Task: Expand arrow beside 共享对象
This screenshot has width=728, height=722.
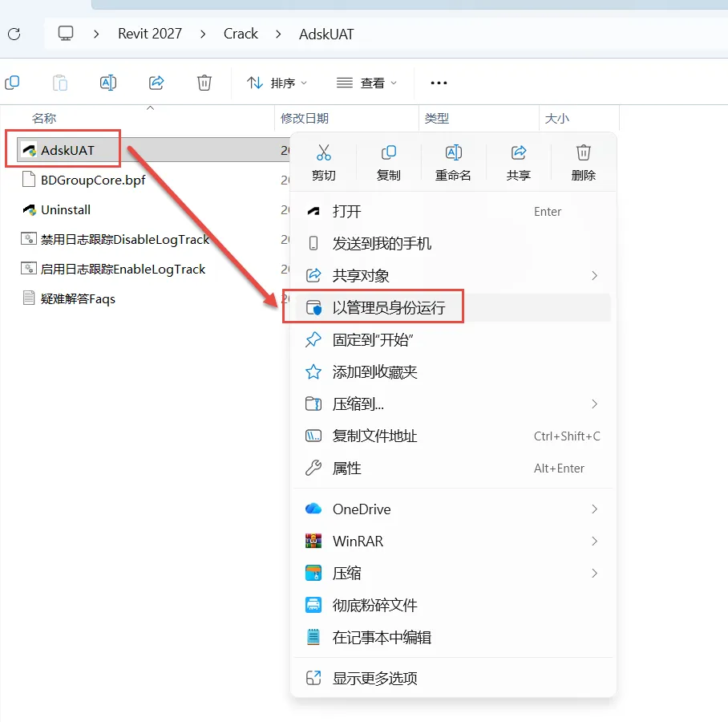Action: coord(594,276)
